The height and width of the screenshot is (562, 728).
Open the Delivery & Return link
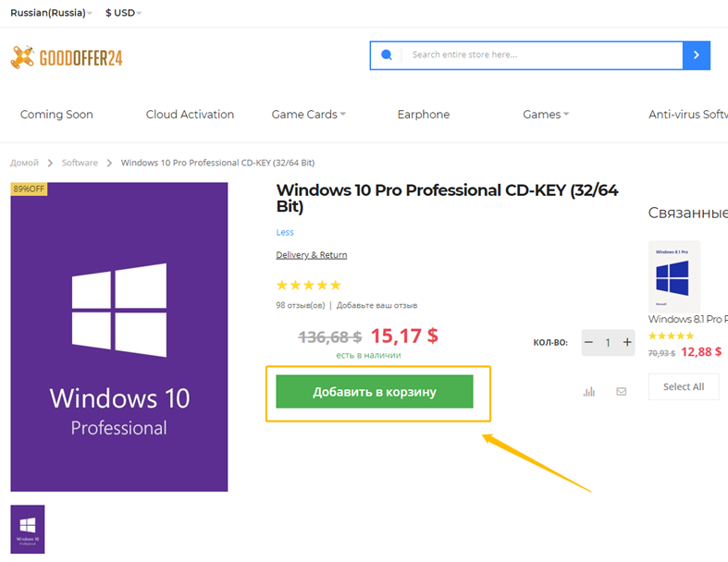[x=312, y=255]
